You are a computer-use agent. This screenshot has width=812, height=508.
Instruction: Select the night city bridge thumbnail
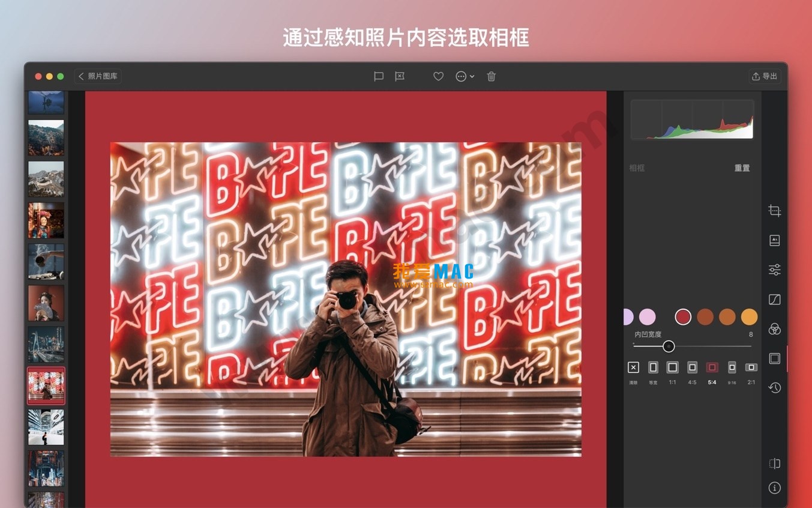[46, 345]
